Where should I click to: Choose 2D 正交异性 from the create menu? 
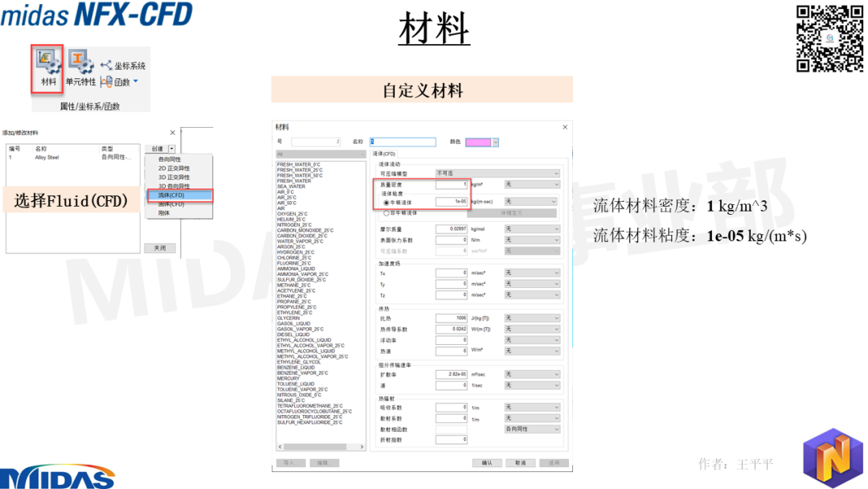pos(174,168)
